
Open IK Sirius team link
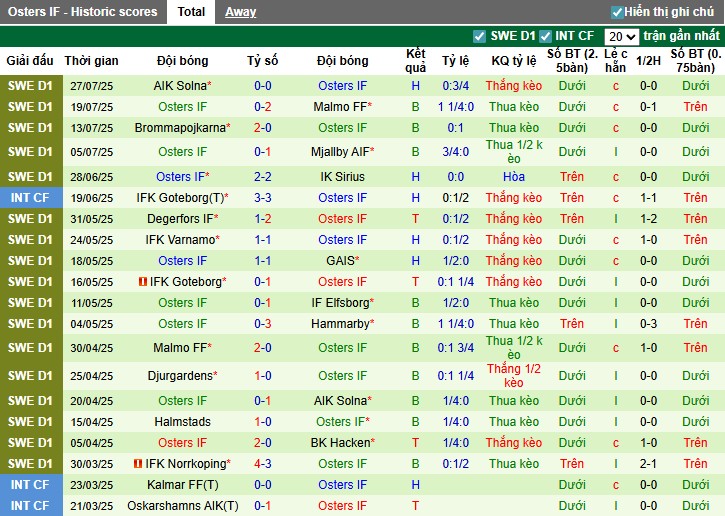pyautogui.click(x=343, y=177)
